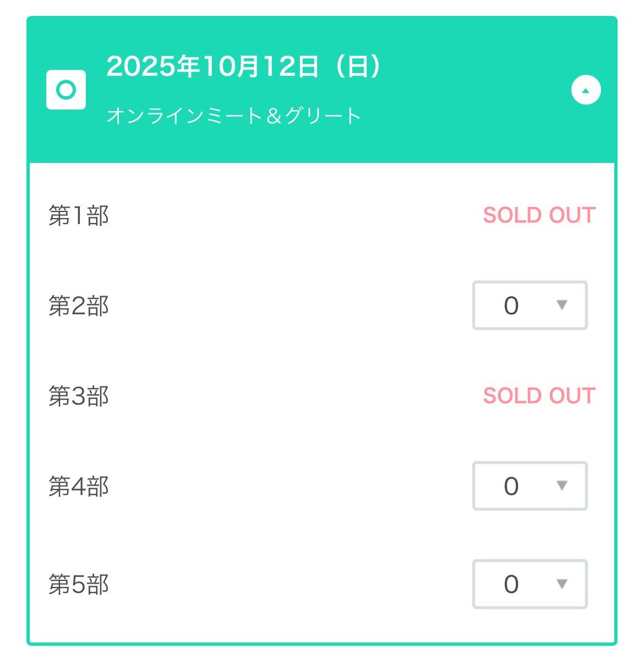Viewport: 644px width, 664px height.
Task: Click the オンラインミート＆グリート subtitle
Action: (234, 116)
